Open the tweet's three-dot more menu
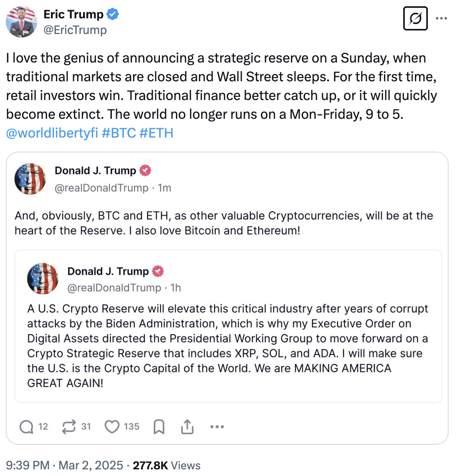This screenshot has height=476, width=456. 441,18
